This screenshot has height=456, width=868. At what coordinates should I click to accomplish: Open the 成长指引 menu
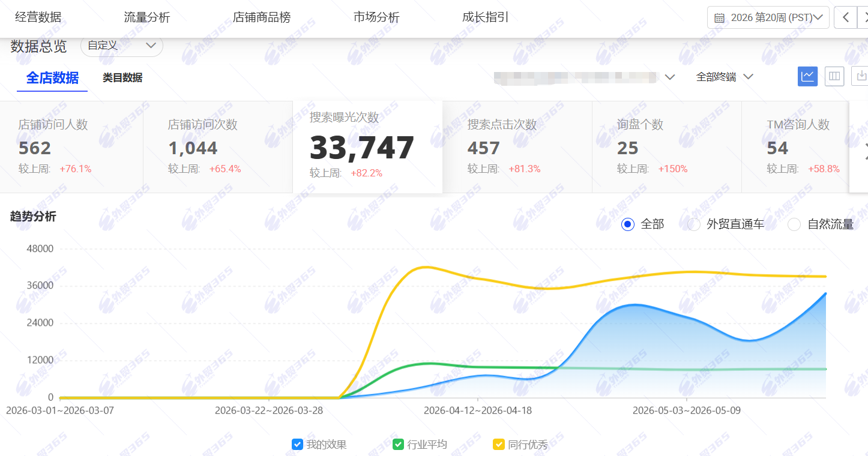486,17
